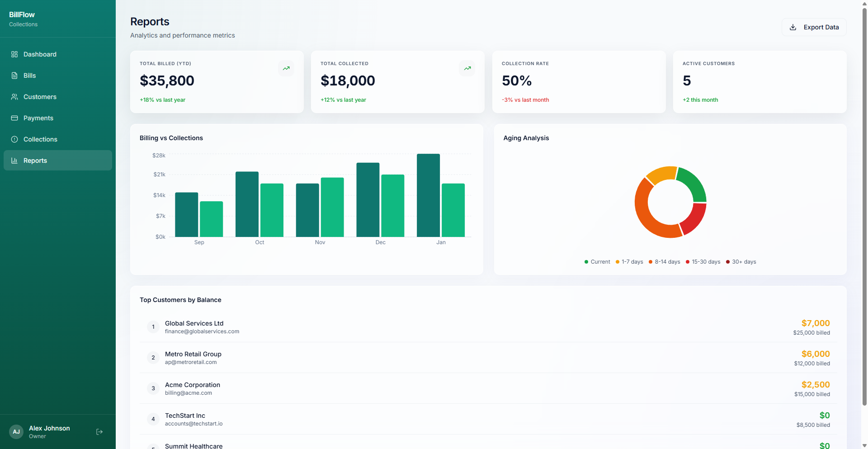Click the Customers people icon
This screenshot has width=868, height=449.
[x=14, y=97]
